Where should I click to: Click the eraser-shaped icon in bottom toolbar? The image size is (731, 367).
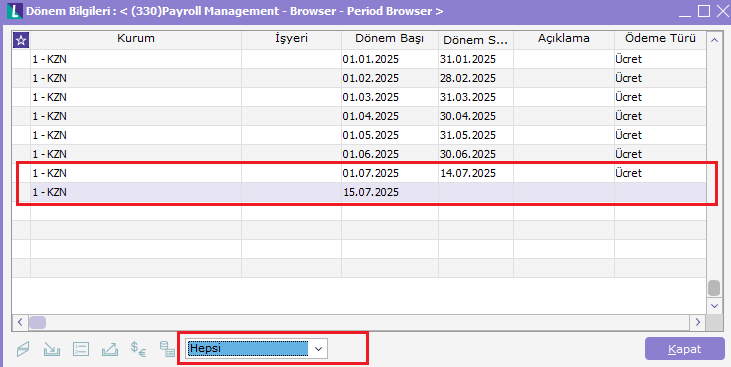23,349
